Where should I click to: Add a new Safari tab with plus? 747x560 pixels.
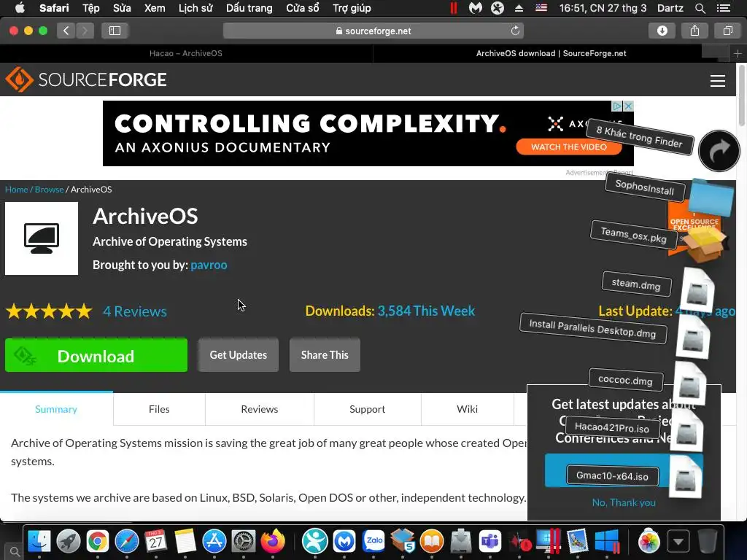tap(738, 53)
